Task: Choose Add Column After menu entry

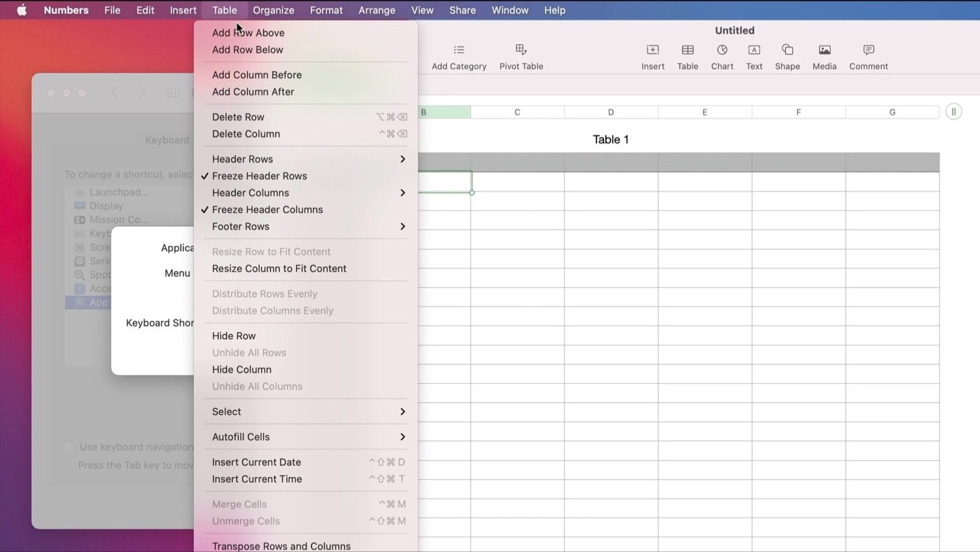Action: [253, 92]
